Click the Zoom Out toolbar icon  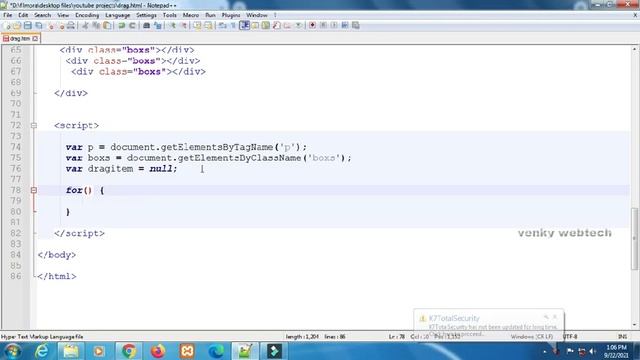pyautogui.click(x=184, y=26)
